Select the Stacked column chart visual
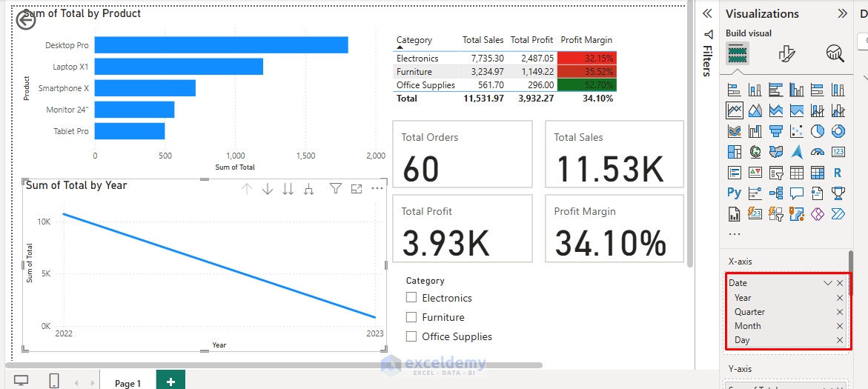The width and height of the screenshot is (868, 389). coord(755,90)
